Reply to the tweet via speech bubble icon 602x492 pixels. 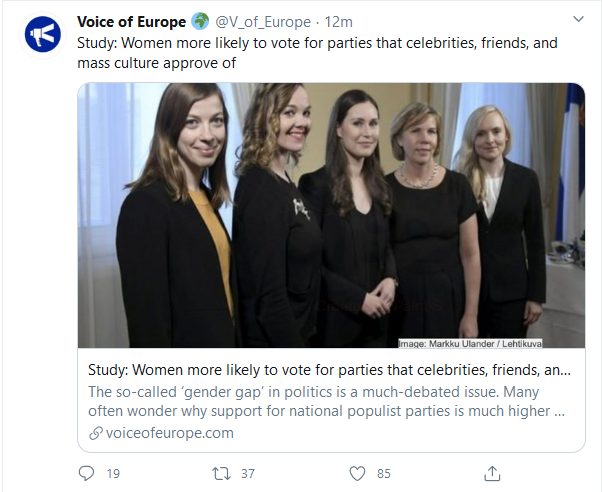coord(86,472)
